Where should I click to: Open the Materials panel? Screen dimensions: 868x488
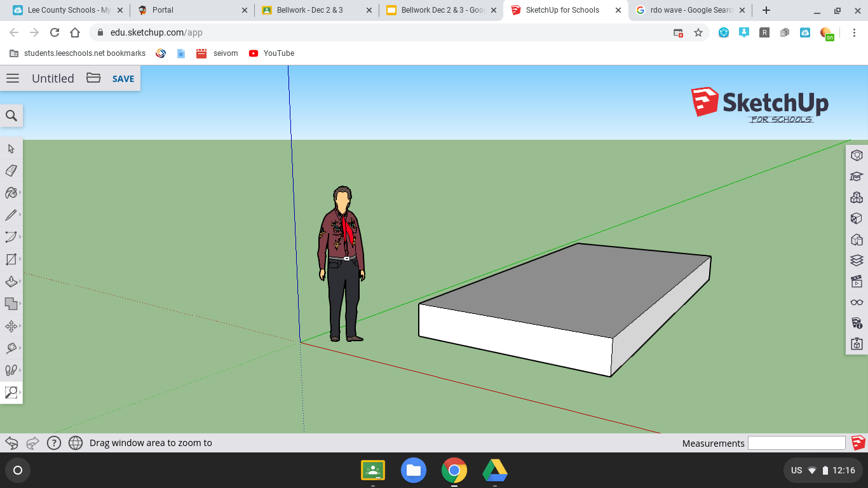[x=857, y=219]
